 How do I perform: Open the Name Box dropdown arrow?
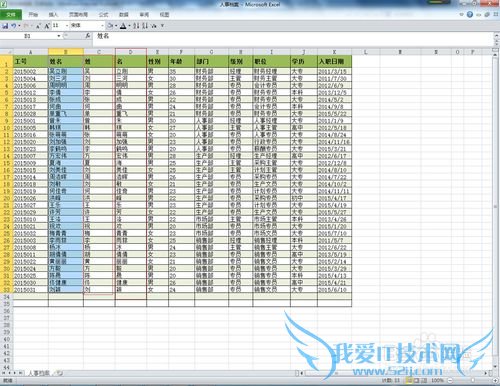point(59,36)
